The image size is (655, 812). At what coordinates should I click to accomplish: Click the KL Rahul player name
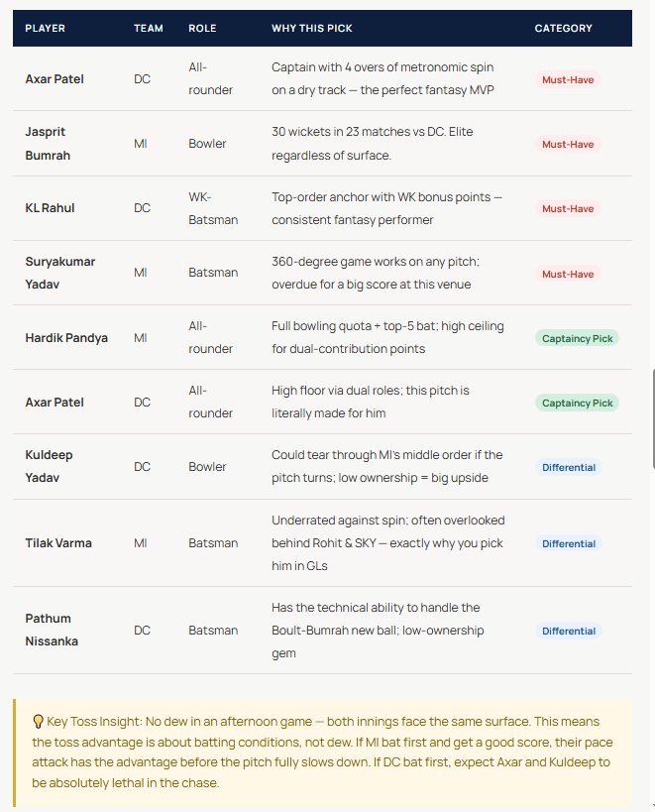pyautogui.click(x=50, y=208)
